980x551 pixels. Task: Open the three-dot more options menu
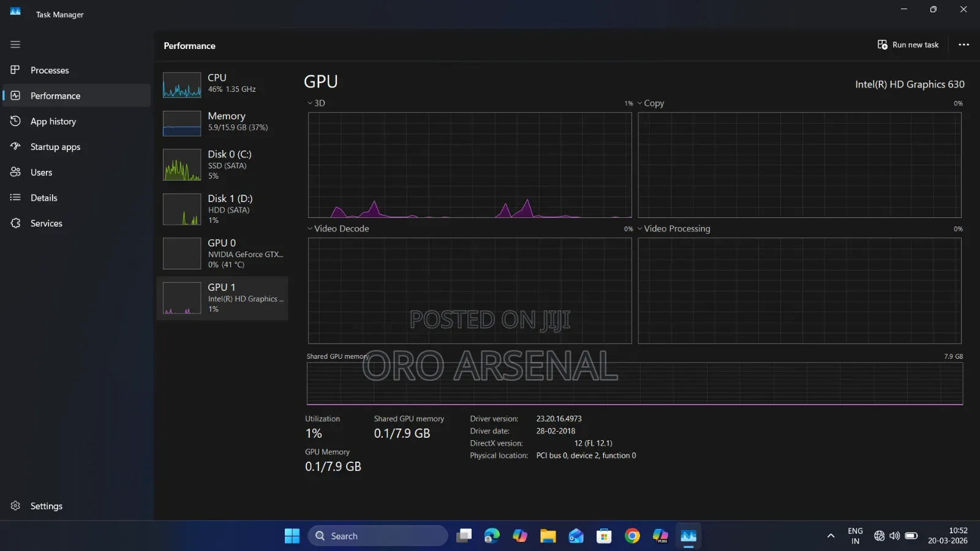pyautogui.click(x=963, y=45)
